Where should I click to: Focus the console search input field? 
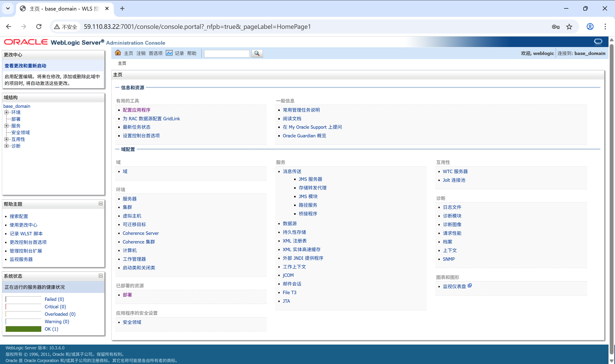[227, 54]
